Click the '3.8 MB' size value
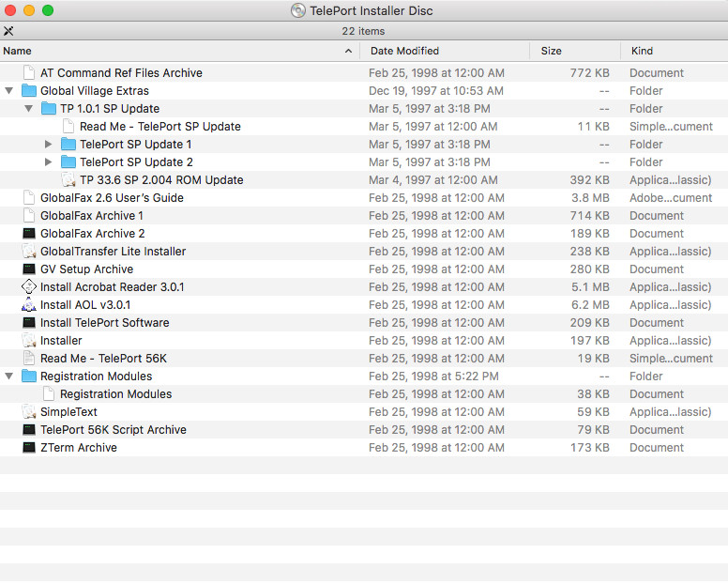The image size is (728, 584). click(x=590, y=197)
